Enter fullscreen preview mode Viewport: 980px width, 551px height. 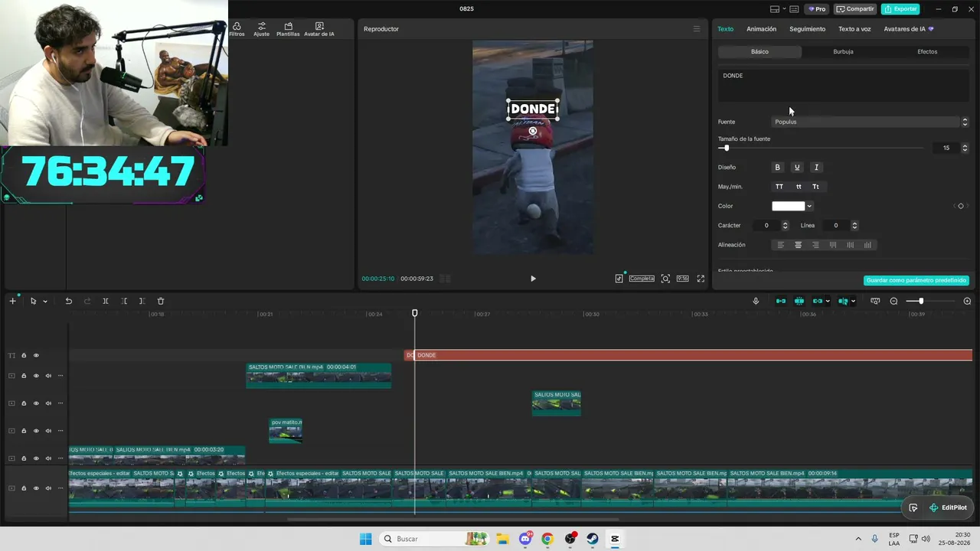tap(701, 279)
